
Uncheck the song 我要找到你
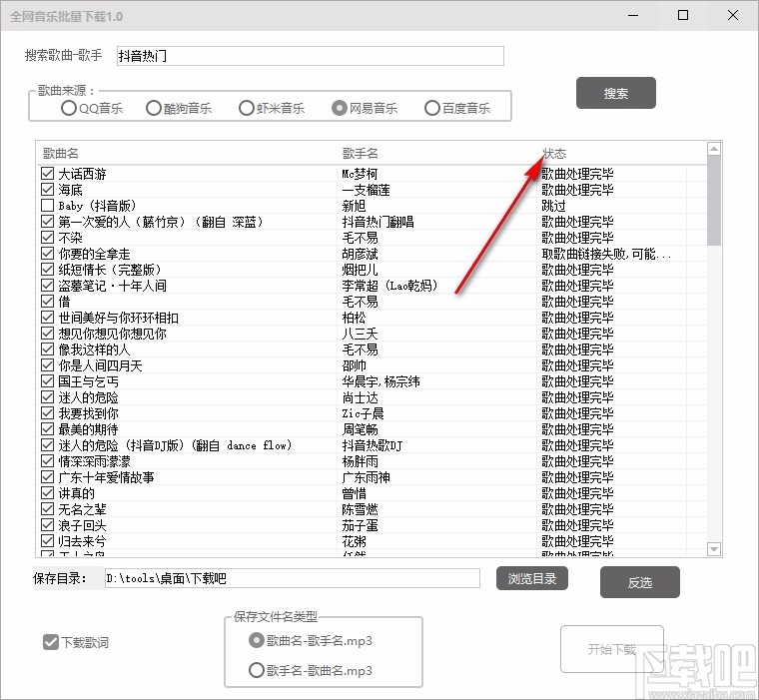point(48,413)
